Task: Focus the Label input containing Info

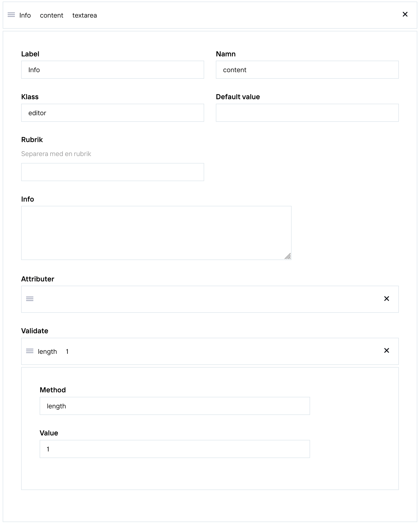Action: click(x=112, y=70)
